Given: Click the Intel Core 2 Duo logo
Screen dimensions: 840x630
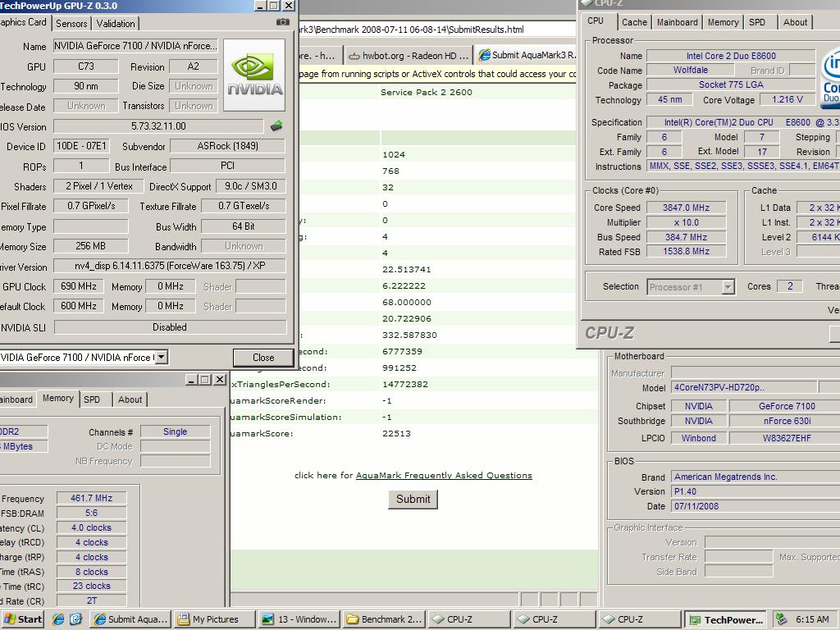Looking at the screenshot, I should pyautogui.click(x=830, y=78).
